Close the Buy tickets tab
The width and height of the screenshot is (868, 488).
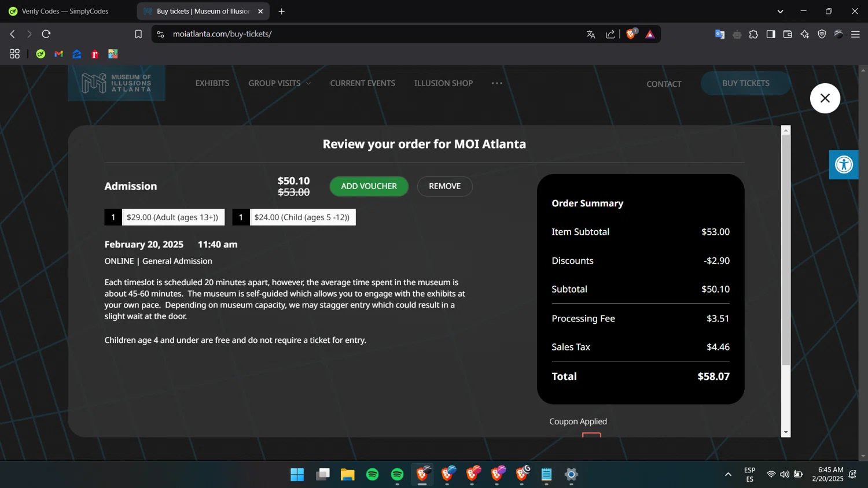coord(260,12)
